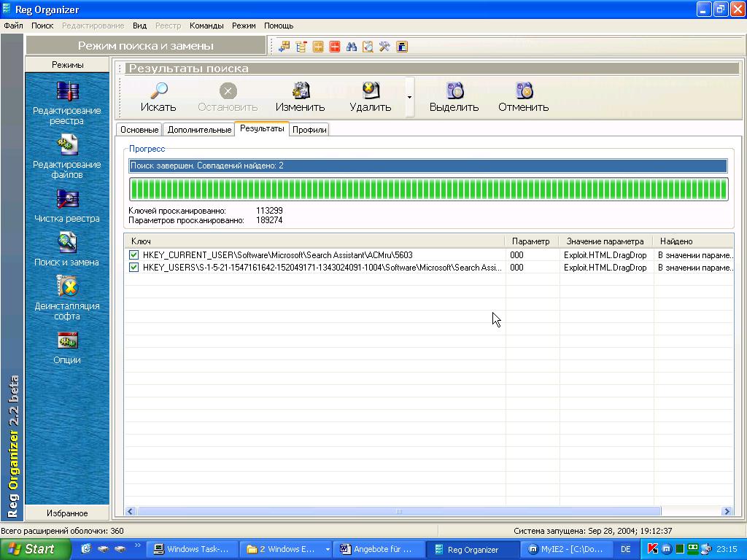Click the green search progress bar
This screenshot has height=560, width=747.
pos(429,189)
